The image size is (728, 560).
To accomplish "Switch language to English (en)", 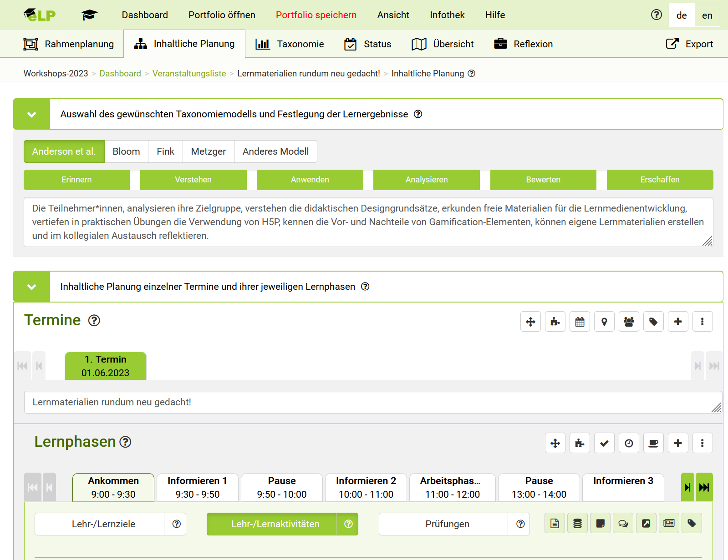I will point(707,15).
